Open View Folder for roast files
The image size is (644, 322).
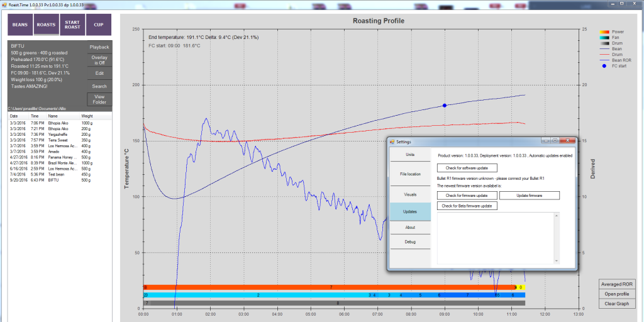coord(99,99)
